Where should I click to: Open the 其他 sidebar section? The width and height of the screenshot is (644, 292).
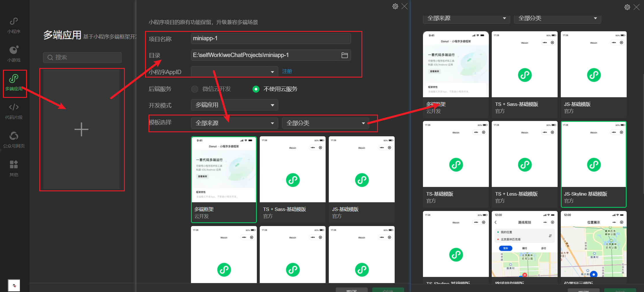(x=14, y=168)
